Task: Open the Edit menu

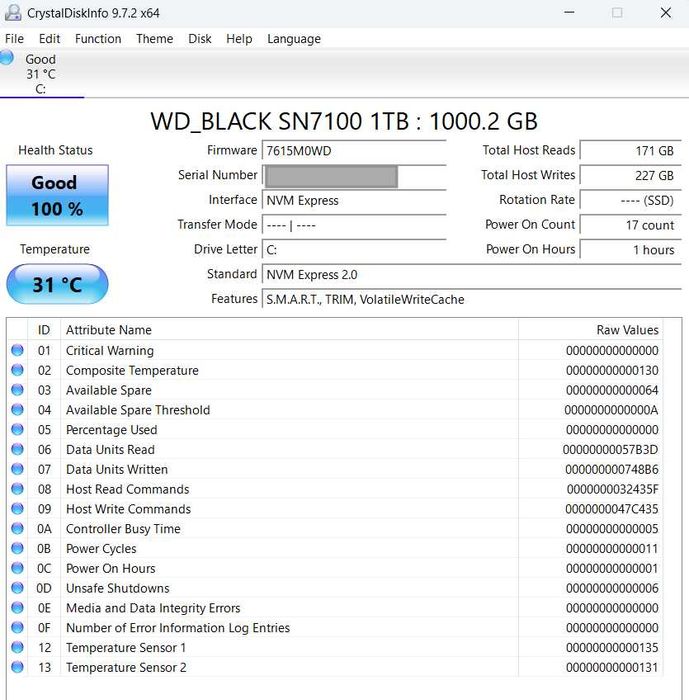Action: point(49,39)
